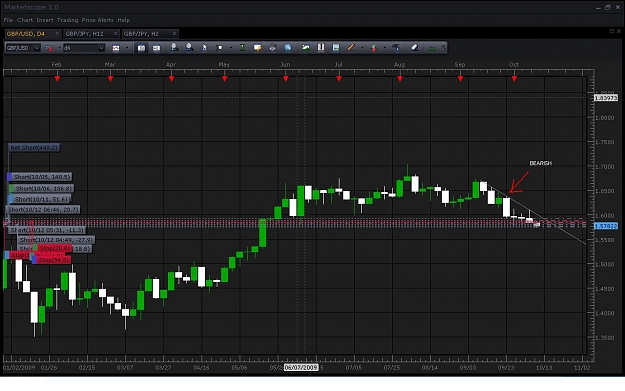Click the 1.57822 current price tag

pyautogui.click(x=606, y=226)
